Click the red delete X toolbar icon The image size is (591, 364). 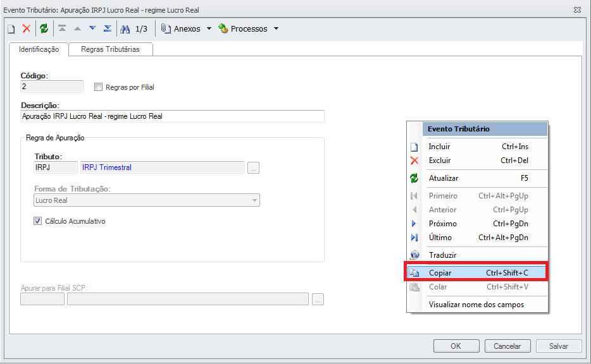[x=27, y=29]
